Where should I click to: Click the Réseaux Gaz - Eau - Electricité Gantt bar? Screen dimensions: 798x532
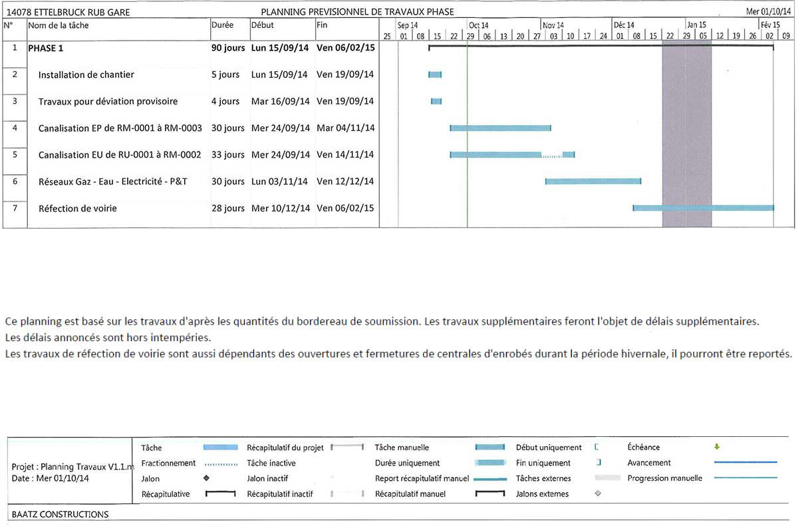pos(593,181)
